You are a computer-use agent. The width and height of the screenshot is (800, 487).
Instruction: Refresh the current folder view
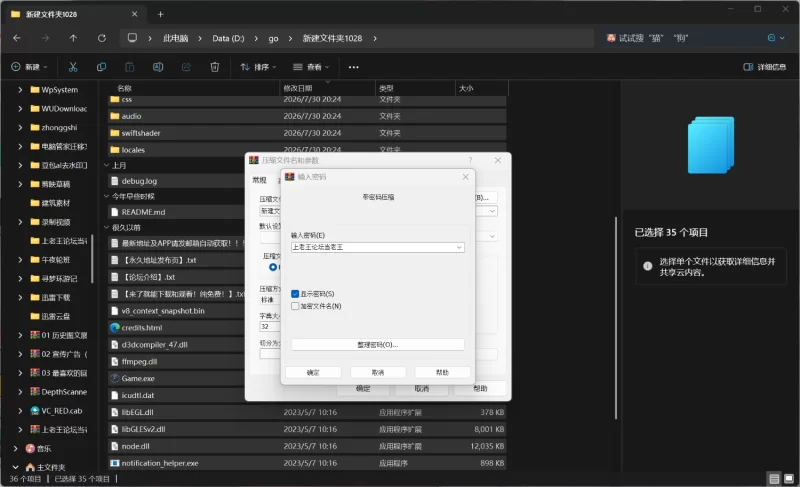(x=102, y=38)
